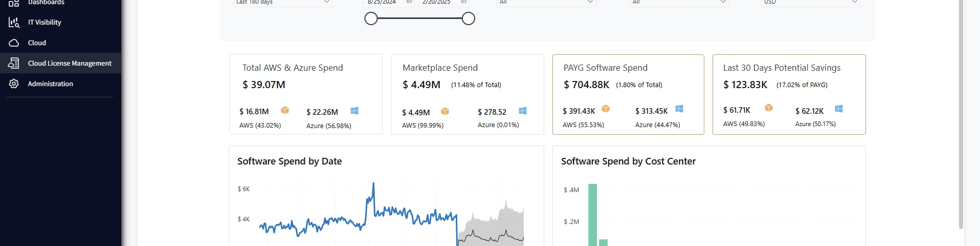Click the $ 6K axis label

244,189
